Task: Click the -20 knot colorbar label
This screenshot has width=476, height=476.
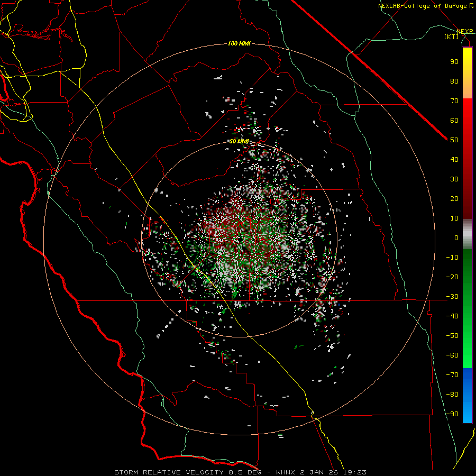Action: click(452, 277)
